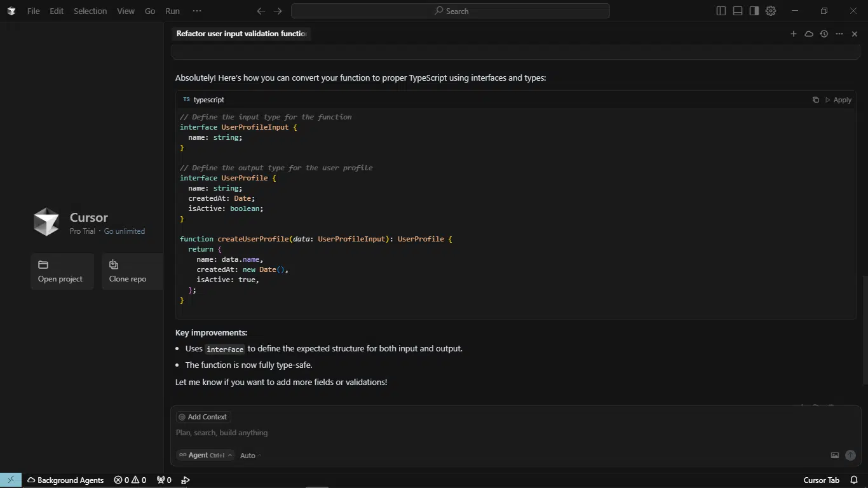Click 'The function is now fully type-safe.' bullet

click(248, 365)
